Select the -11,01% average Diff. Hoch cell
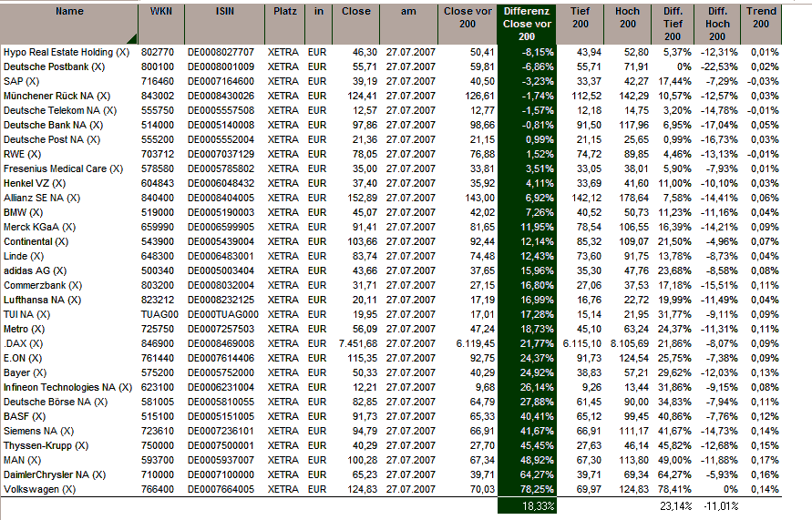 tap(720, 506)
